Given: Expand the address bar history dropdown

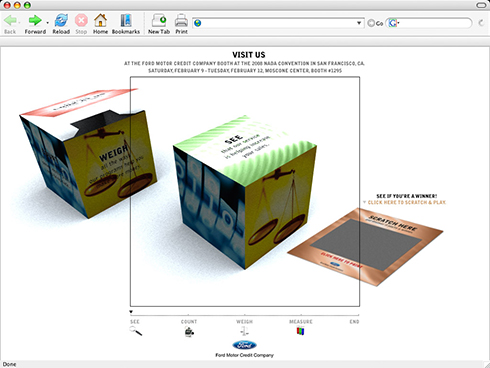Looking at the screenshot, I should point(359,23).
